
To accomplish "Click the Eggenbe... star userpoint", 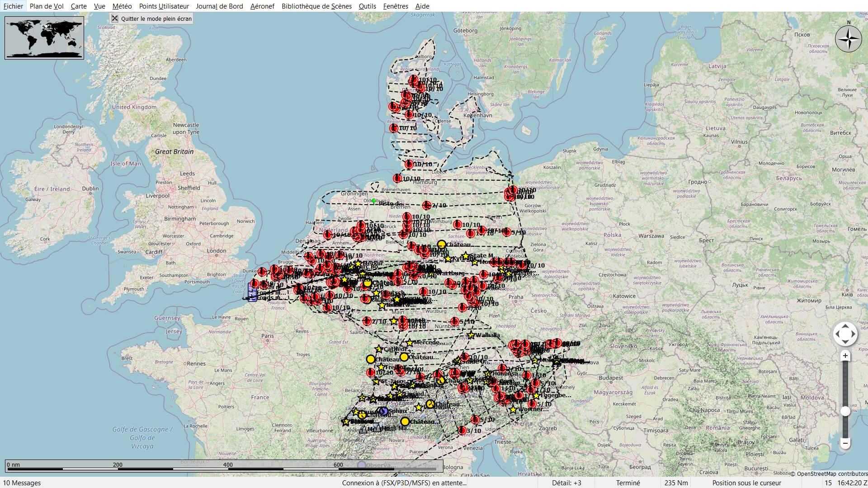I will [x=536, y=396].
